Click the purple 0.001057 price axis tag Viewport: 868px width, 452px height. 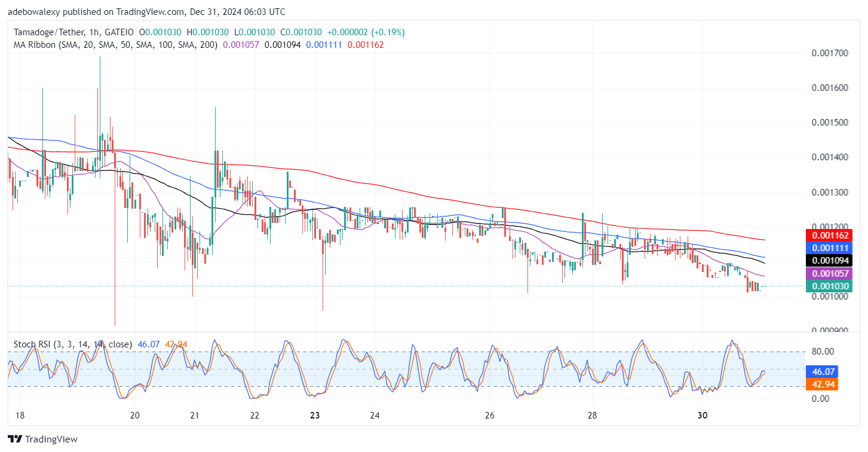829,273
